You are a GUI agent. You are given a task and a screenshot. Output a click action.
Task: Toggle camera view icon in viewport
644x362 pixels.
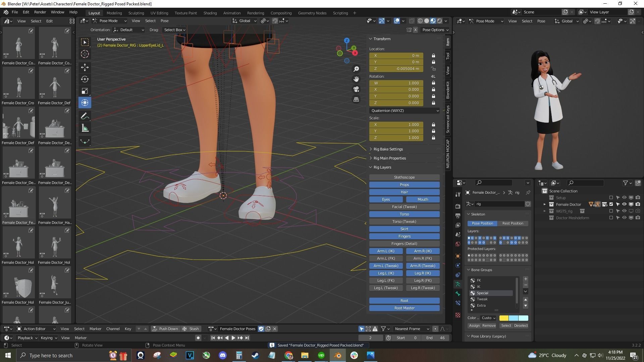[x=356, y=89]
